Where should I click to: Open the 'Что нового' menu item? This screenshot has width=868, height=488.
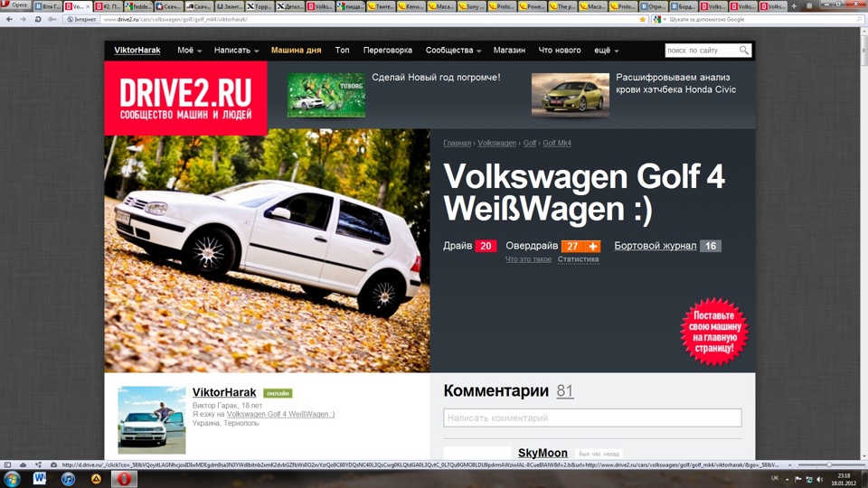coord(560,51)
